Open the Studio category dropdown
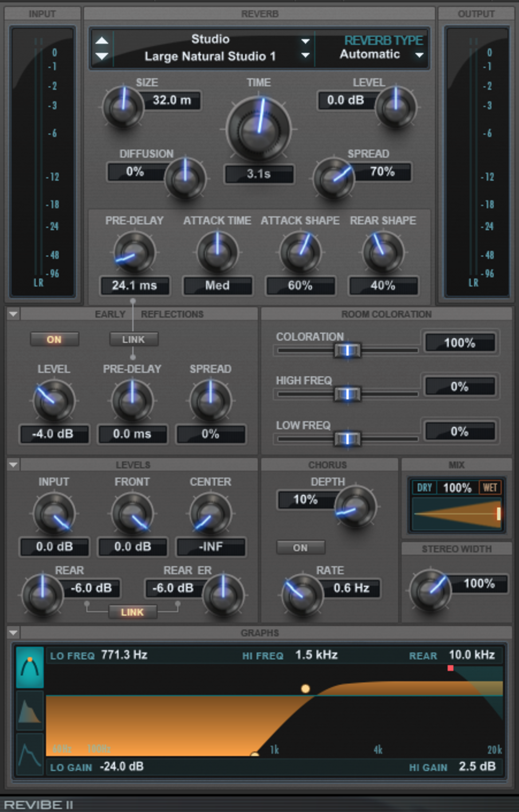519x812 pixels. (305, 41)
